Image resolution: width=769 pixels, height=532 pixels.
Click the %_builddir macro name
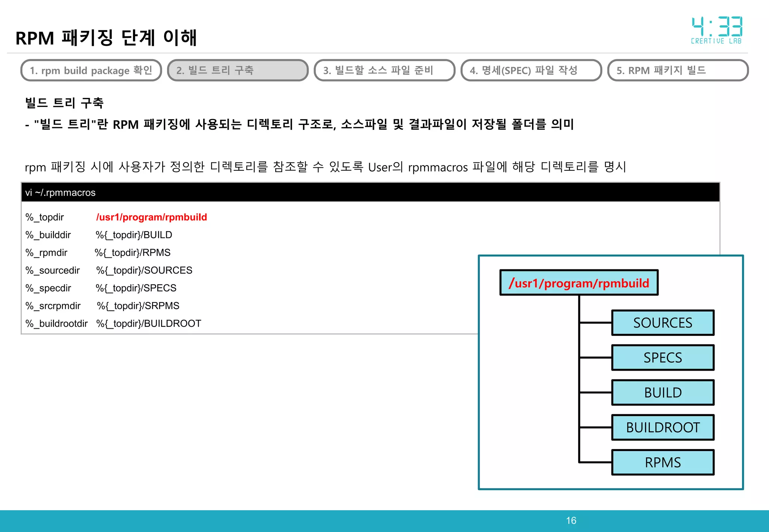point(48,235)
